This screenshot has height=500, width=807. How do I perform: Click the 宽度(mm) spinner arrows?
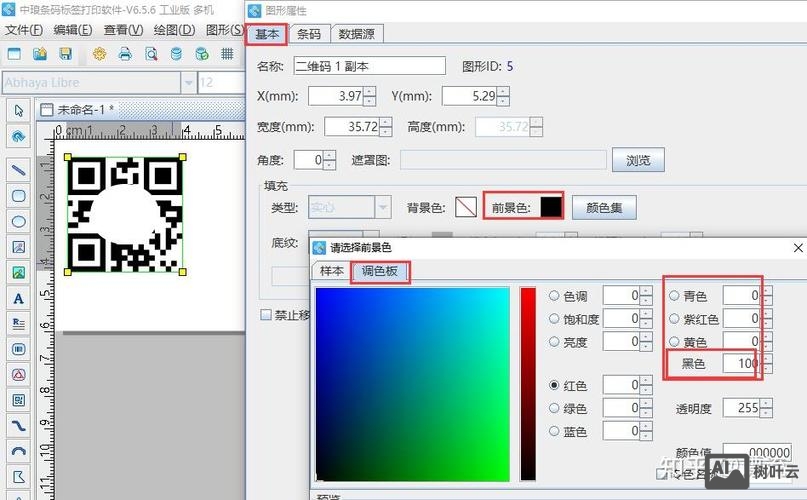pos(385,127)
